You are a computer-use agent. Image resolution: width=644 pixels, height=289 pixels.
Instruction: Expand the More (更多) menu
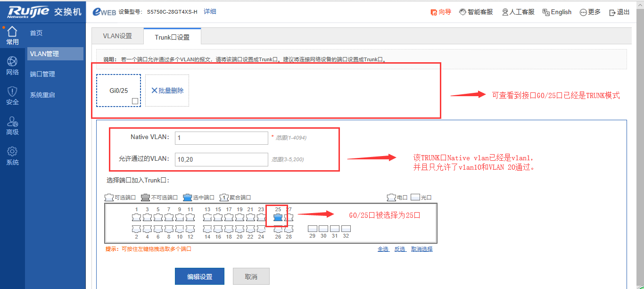590,12
